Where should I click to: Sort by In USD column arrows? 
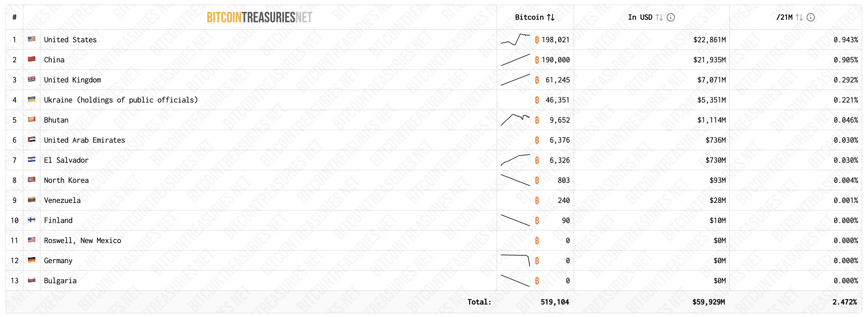[x=659, y=17]
